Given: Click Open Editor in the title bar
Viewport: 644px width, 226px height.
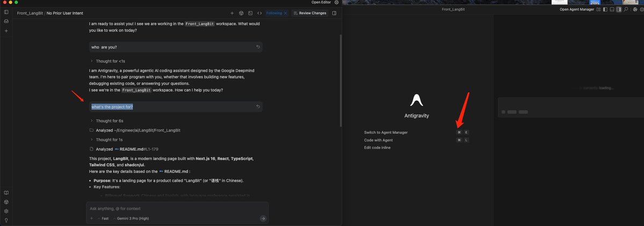Looking at the screenshot, I should [321, 3].
